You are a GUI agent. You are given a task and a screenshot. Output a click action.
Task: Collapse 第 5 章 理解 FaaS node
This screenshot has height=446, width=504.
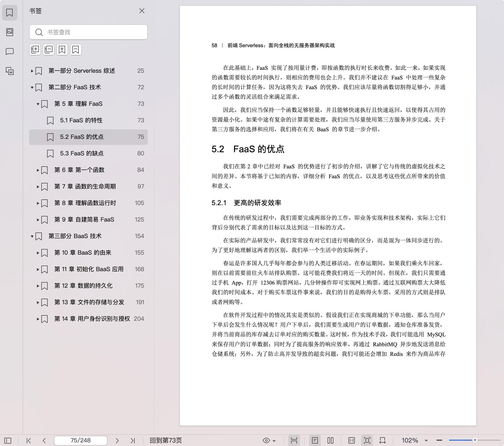click(38, 104)
